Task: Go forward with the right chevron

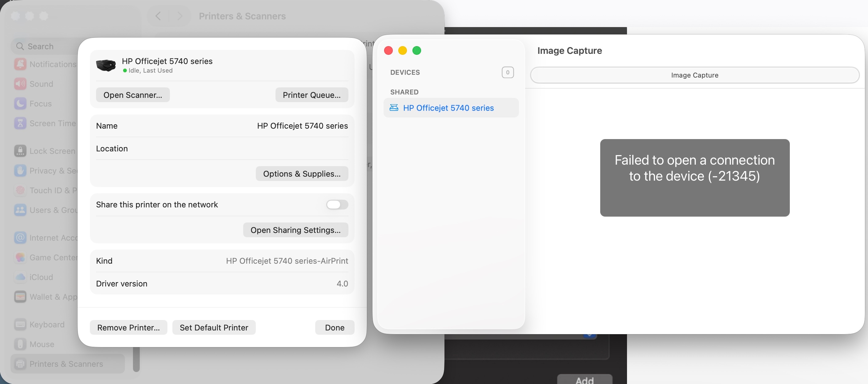Action: pyautogui.click(x=180, y=16)
